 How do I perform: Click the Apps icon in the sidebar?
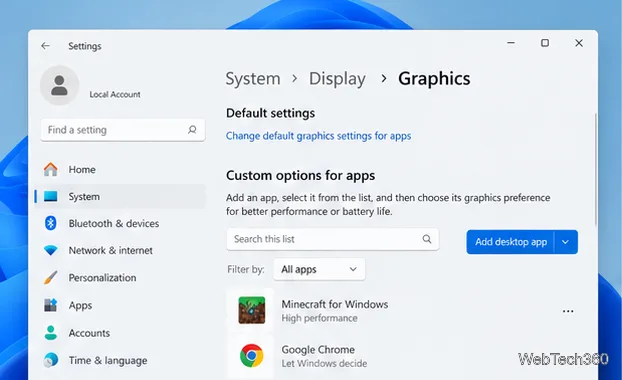point(50,305)
